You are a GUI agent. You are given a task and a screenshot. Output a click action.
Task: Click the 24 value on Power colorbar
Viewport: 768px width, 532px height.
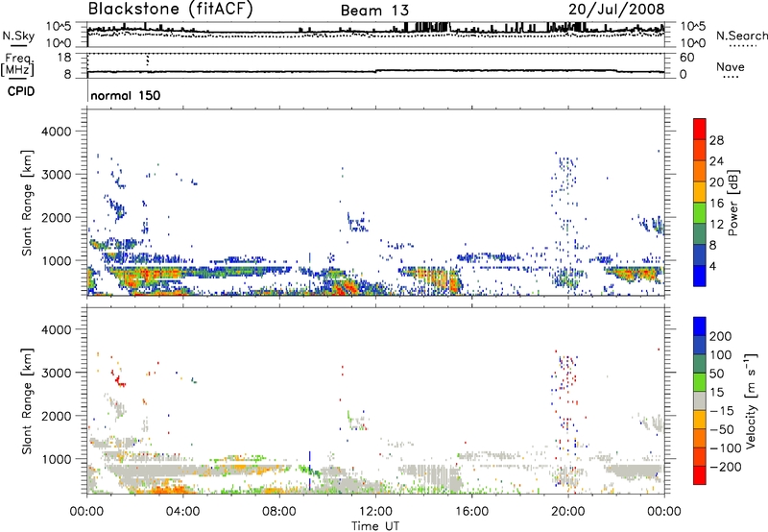[x=716, y=161]
